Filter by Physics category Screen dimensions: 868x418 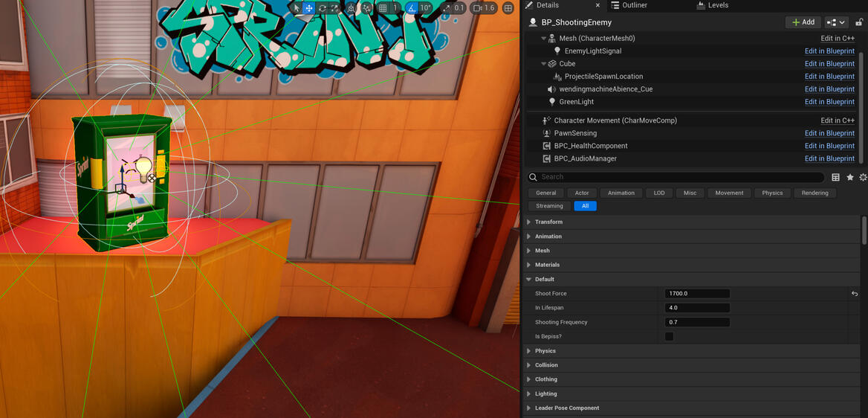(x=772, y=193)
